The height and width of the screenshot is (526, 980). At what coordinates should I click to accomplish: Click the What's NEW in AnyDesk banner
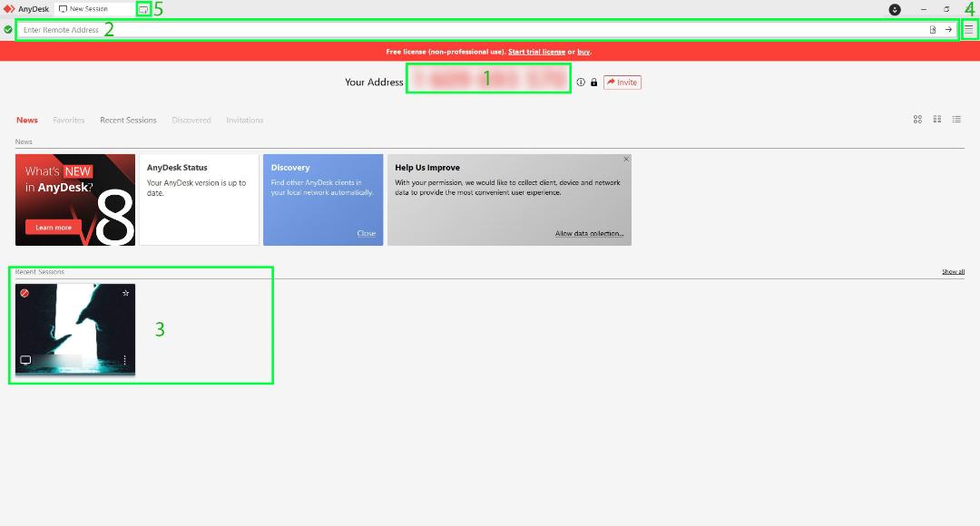pyautogui.click(x=75, y=200)
